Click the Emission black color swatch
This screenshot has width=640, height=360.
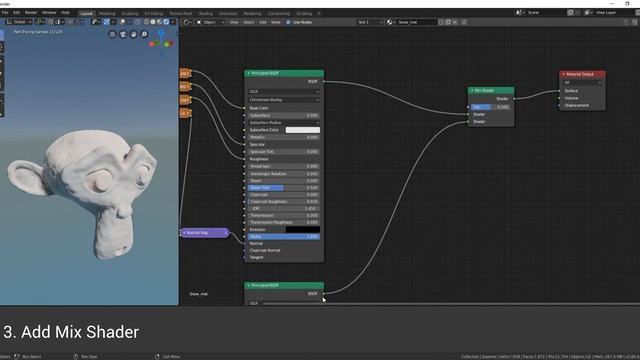[x=303, y=230]
